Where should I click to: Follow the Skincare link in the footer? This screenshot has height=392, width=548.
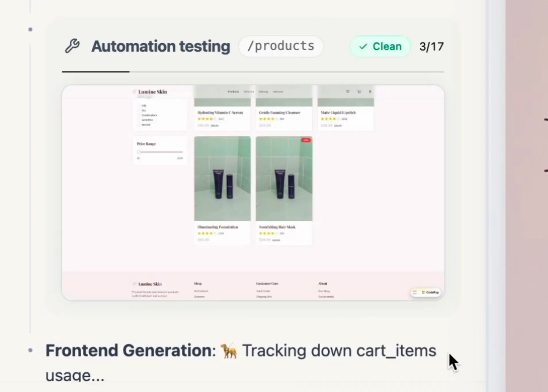point(199,297)
